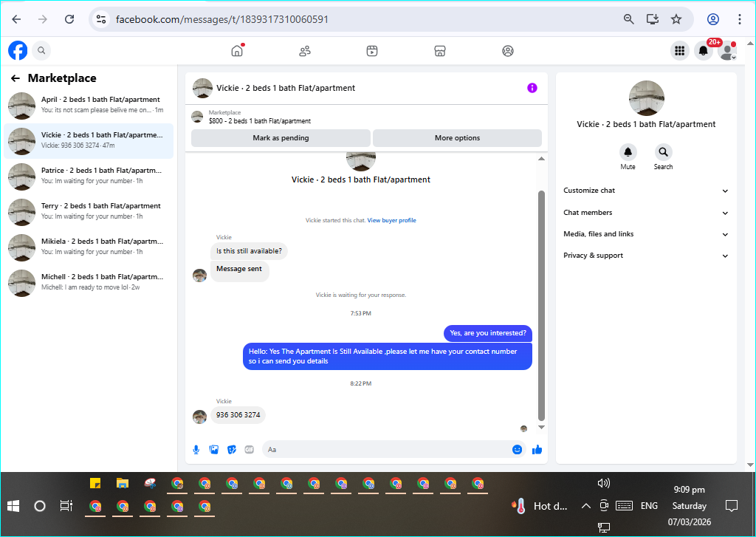Click the chat scrollbar up arrow

[x=541, y=159]
